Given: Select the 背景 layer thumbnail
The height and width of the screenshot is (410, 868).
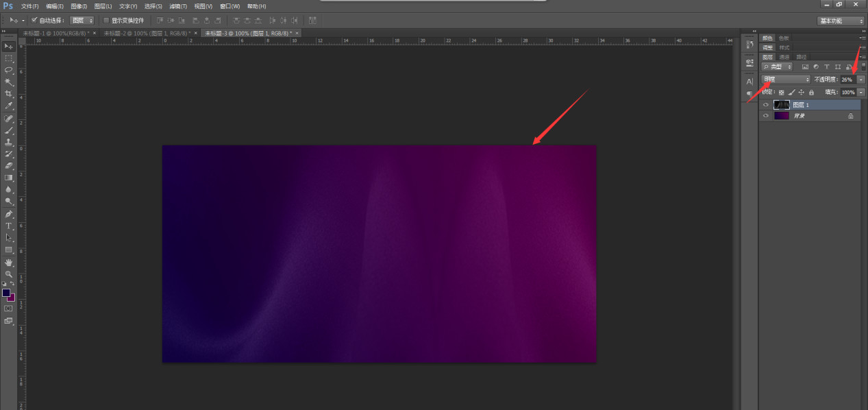Looking at the screenshot, I should (x=781, y=116).
